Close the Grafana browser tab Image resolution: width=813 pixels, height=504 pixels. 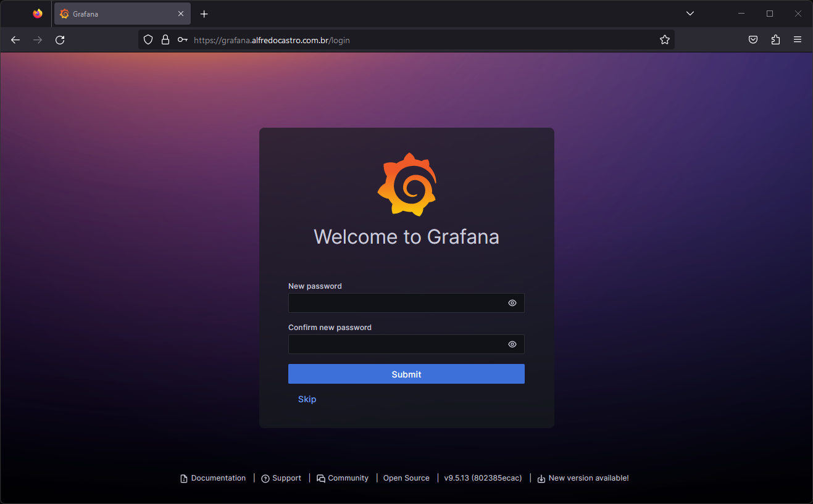click(x=181, y=14)
